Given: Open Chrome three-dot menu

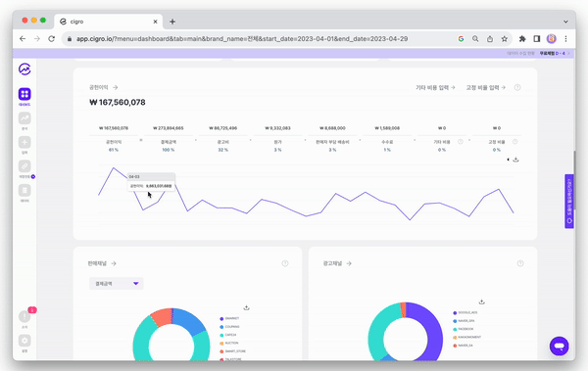Looking at the screenshot, I should click(565, 38).
